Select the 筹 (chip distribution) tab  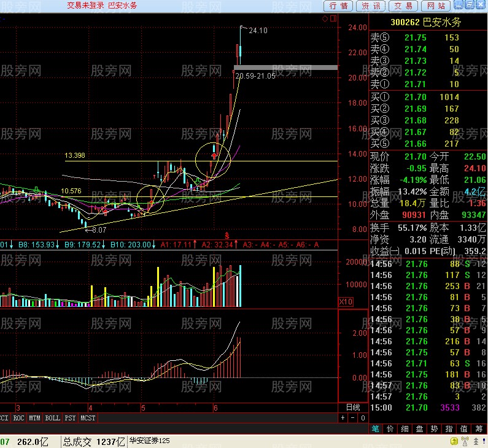(x=479, y=429)
